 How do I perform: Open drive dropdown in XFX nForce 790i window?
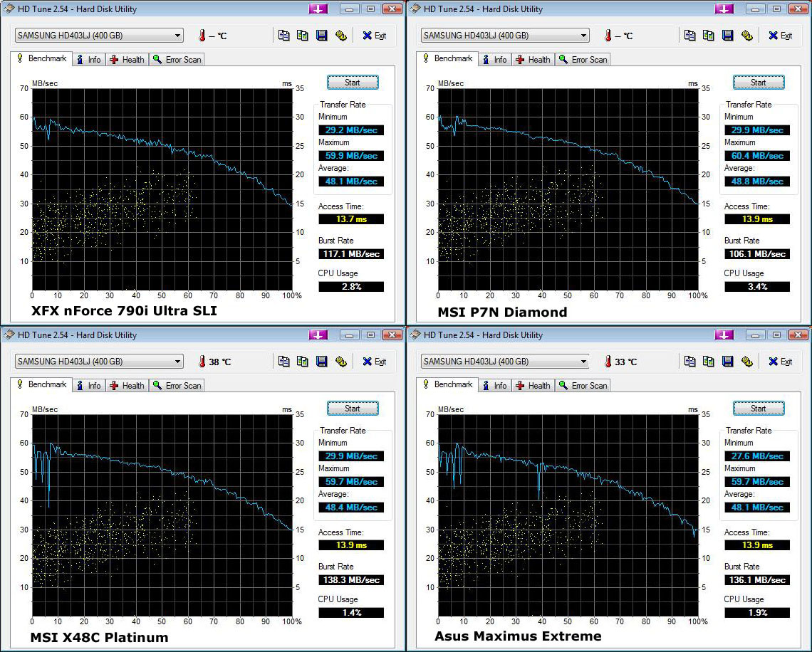pos(99,35)
